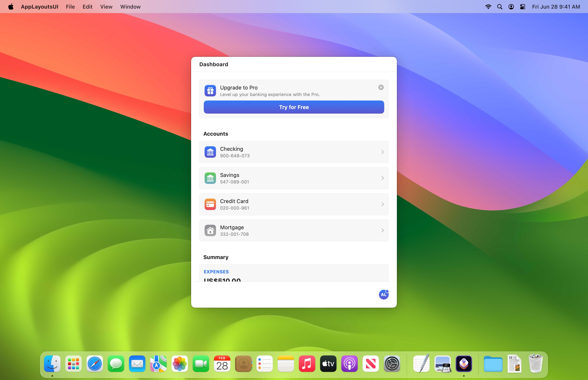
Task: Expand the Credit Card chevron
Action: 382,204
